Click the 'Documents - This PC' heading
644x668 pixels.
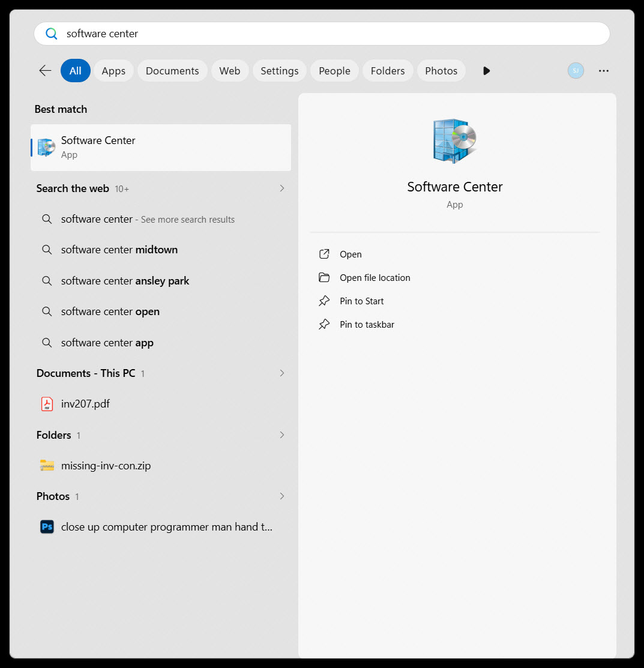[86, 373]
